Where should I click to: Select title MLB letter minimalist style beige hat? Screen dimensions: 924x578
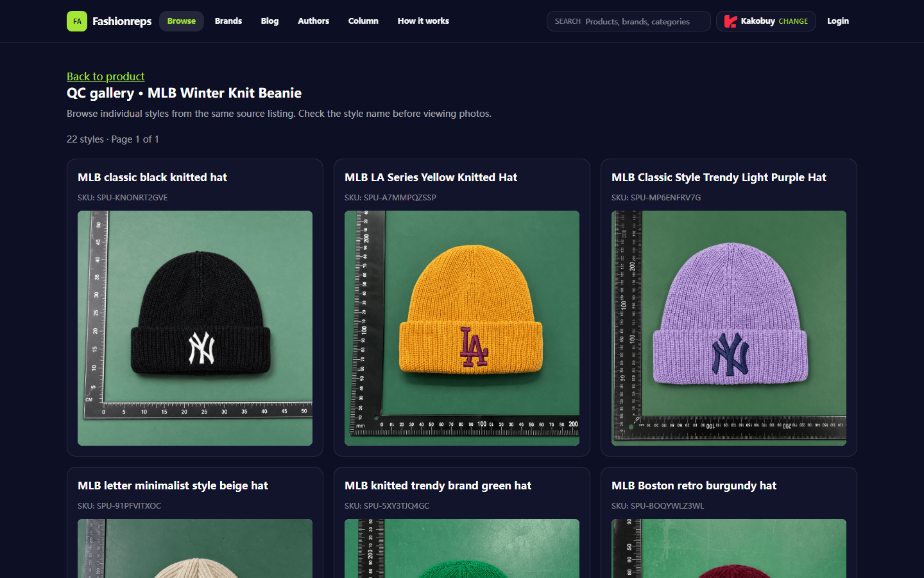tap(173, 486)
